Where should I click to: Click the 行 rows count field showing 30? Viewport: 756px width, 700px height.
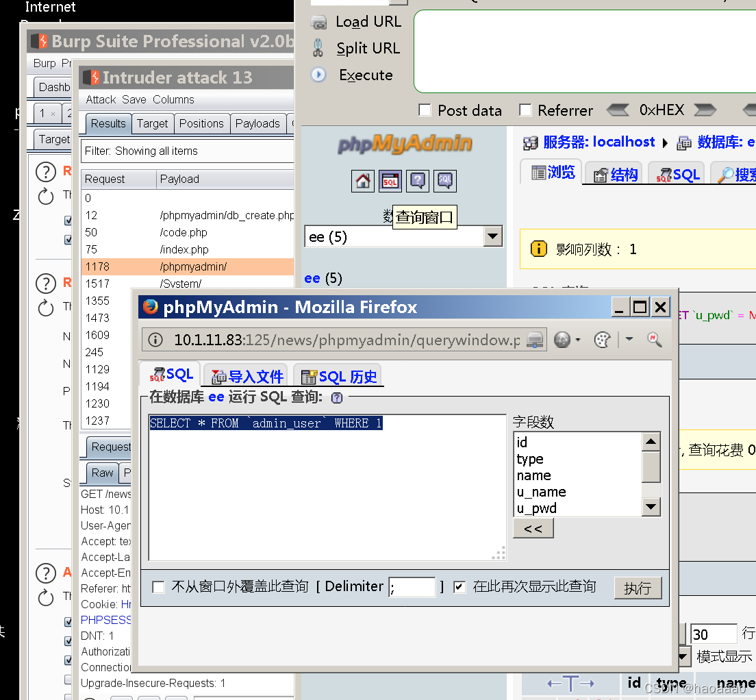point(714,634)
